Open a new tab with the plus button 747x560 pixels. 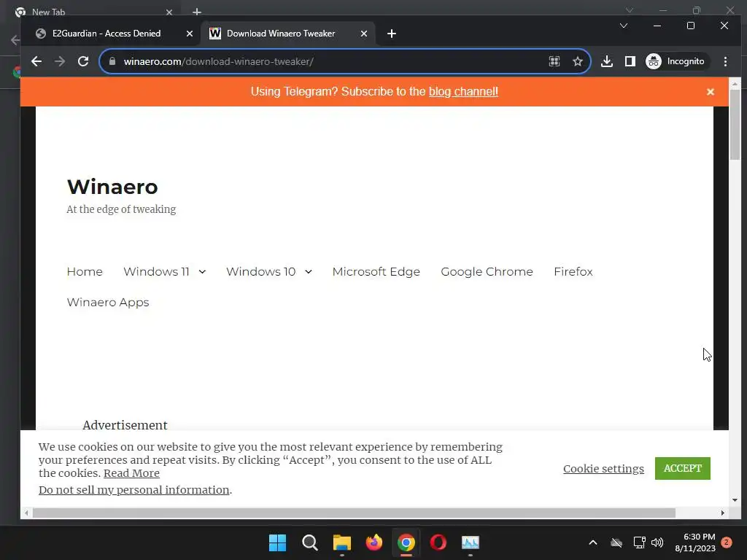point(392,34)
